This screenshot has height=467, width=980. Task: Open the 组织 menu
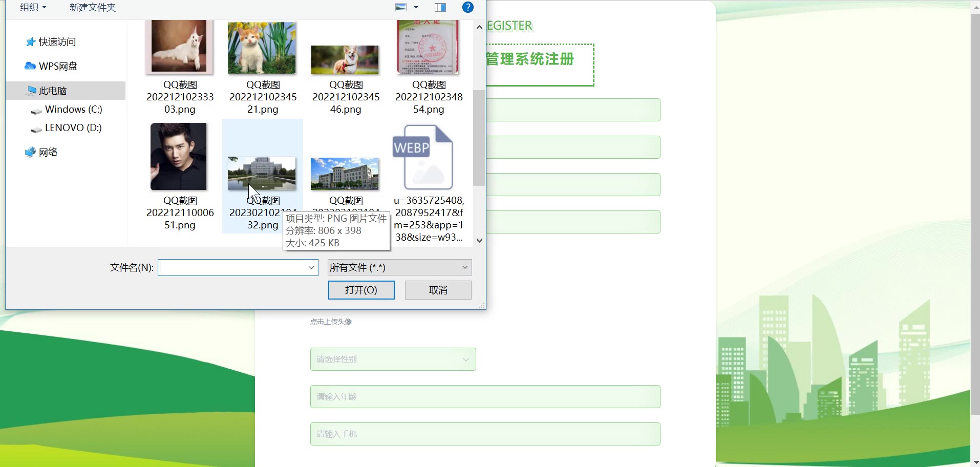coord(33,7)
